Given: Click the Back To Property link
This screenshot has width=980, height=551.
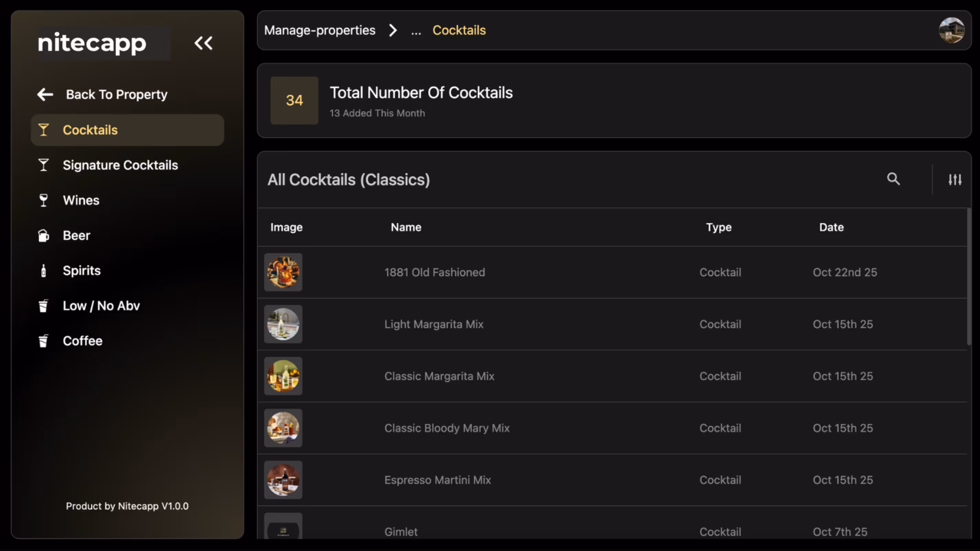Looking at the screenshot, I should pos(116,94).
